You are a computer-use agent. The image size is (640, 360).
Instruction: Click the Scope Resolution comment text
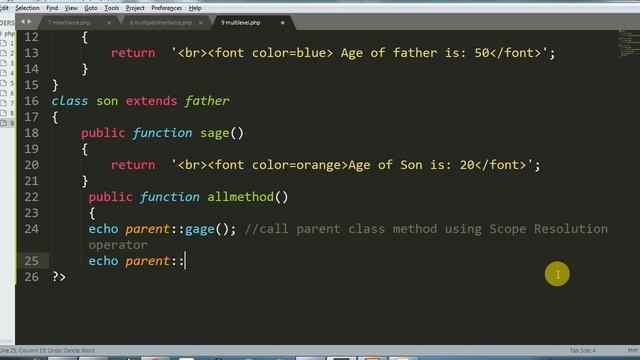[x=549, y=229]
